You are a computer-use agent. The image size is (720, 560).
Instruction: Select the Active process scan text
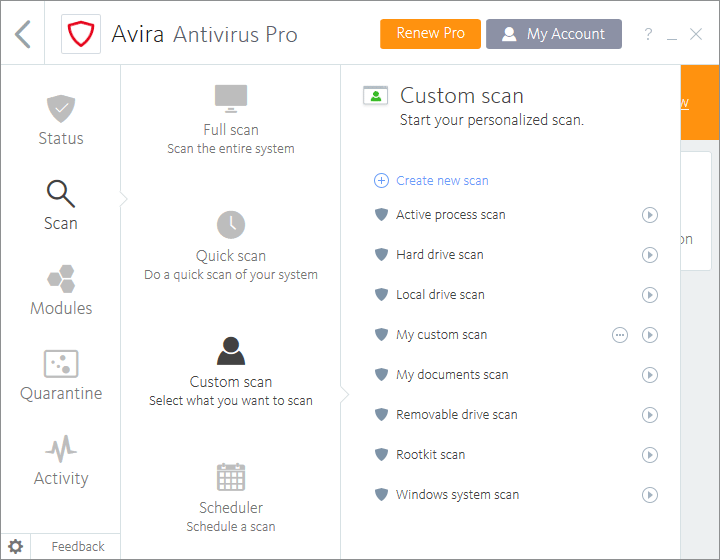coord(450,215)
